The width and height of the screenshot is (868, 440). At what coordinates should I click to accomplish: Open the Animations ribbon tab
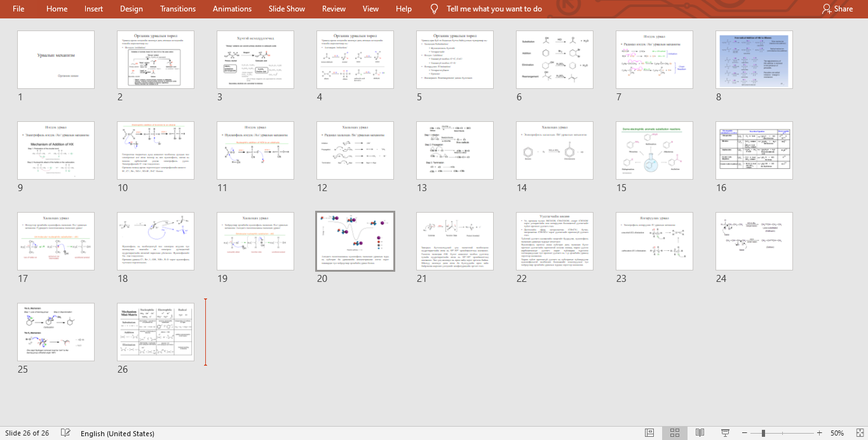coord(232,9)
